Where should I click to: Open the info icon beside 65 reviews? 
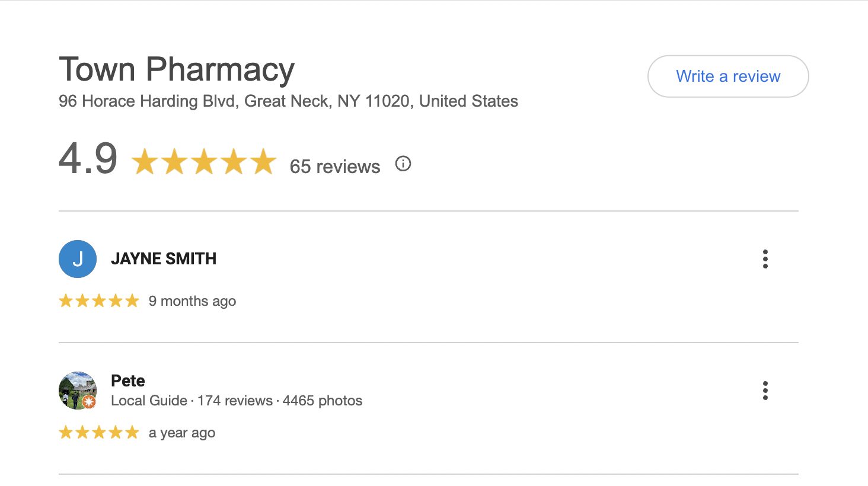point(403,164)
